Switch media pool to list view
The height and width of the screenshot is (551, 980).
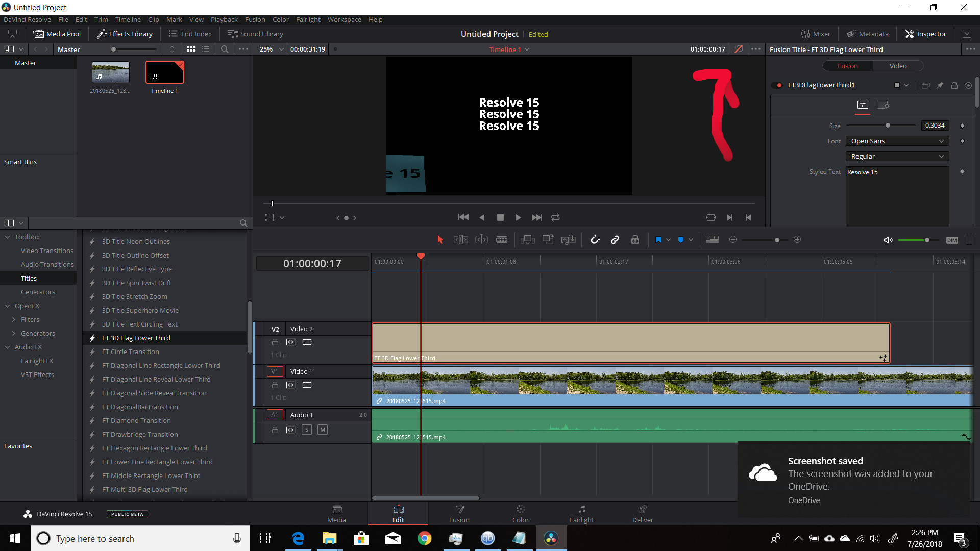coord(206,49)
